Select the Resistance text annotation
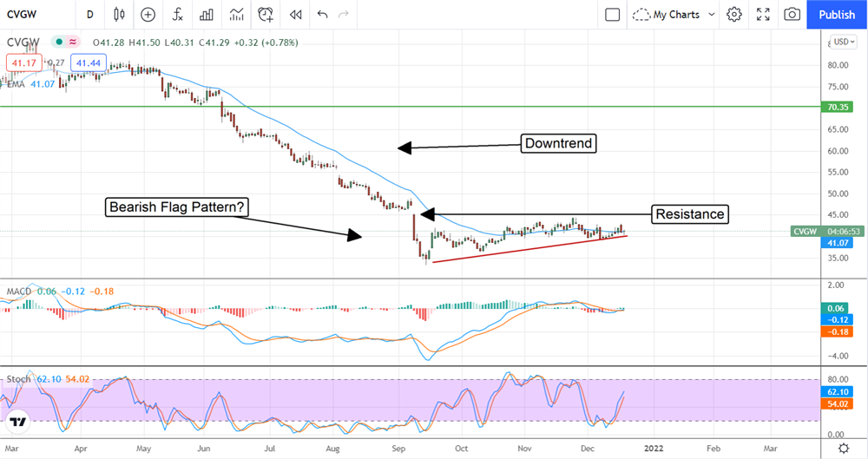868x459 pixels. 690,214
